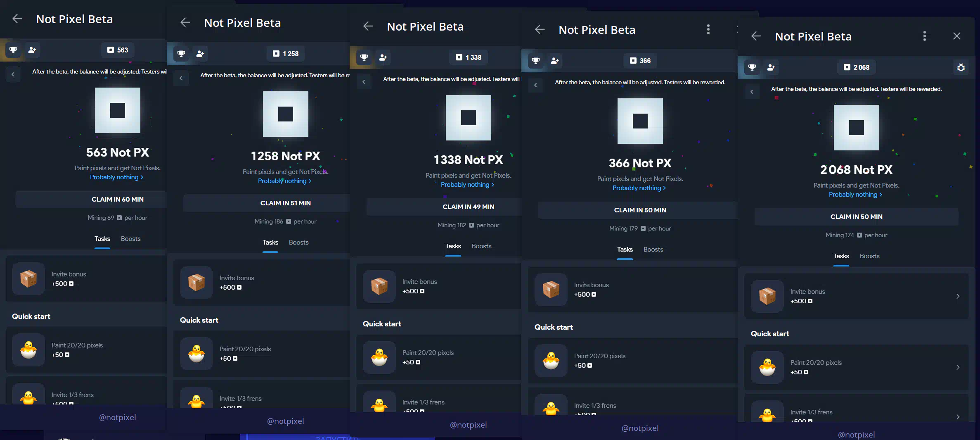The image size is (980, 440).
Task: Click CLAIM IN 50 MIN in the 366 window
Action: click(x=638, y=210)
